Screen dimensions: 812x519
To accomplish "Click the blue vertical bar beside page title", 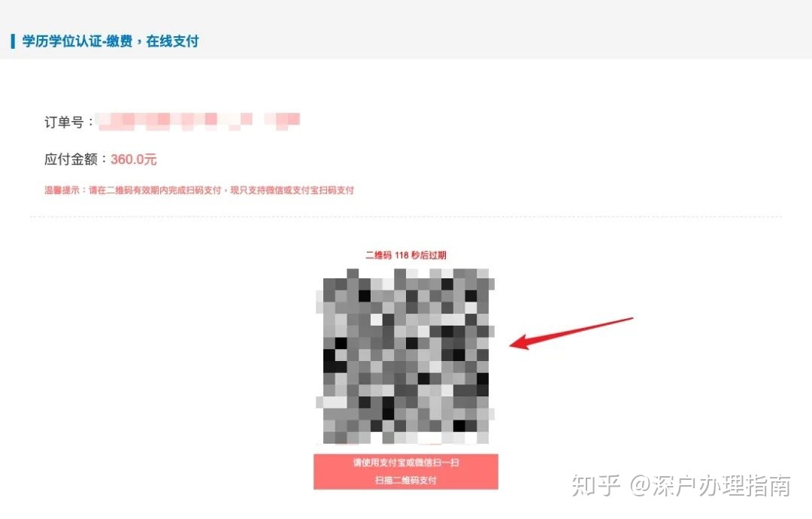I will [x=13, y=41].
